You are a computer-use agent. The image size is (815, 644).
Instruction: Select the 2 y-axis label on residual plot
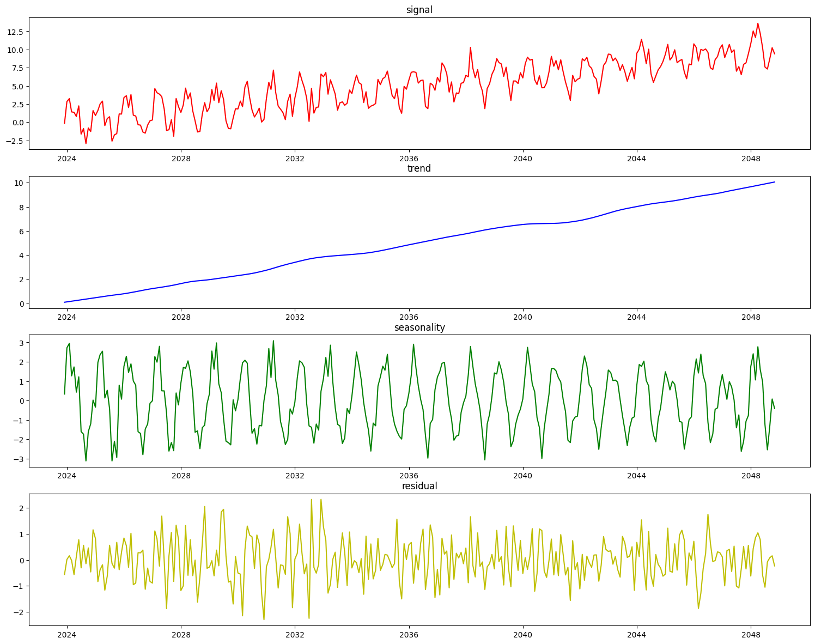point(20,508)
